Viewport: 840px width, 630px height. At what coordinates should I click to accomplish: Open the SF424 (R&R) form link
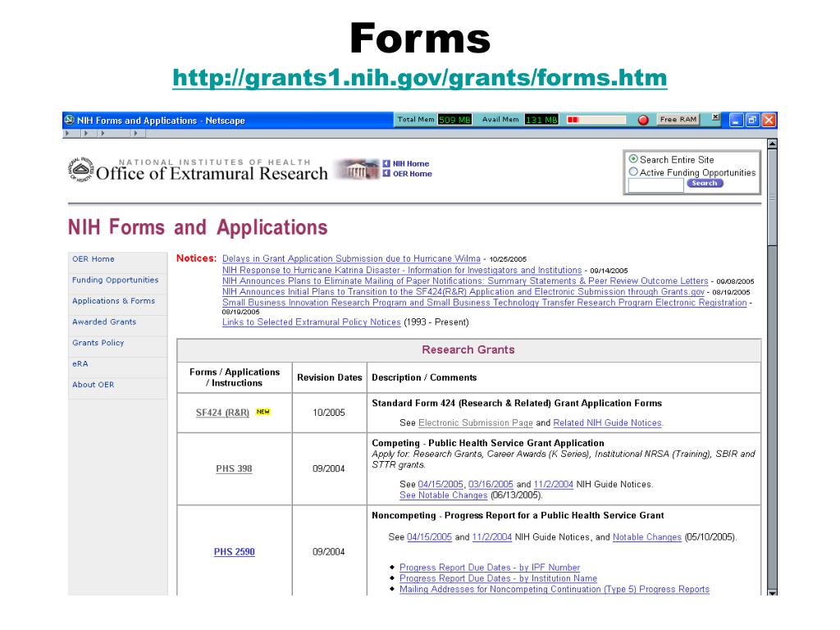[x=222, y=412]
